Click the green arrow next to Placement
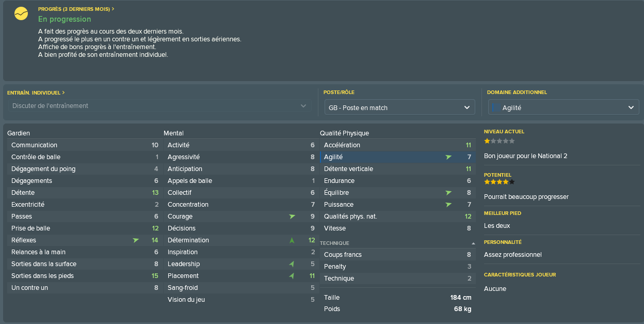Screen dimensions: 644x324 pyautogui.click(x=292, y=276)
